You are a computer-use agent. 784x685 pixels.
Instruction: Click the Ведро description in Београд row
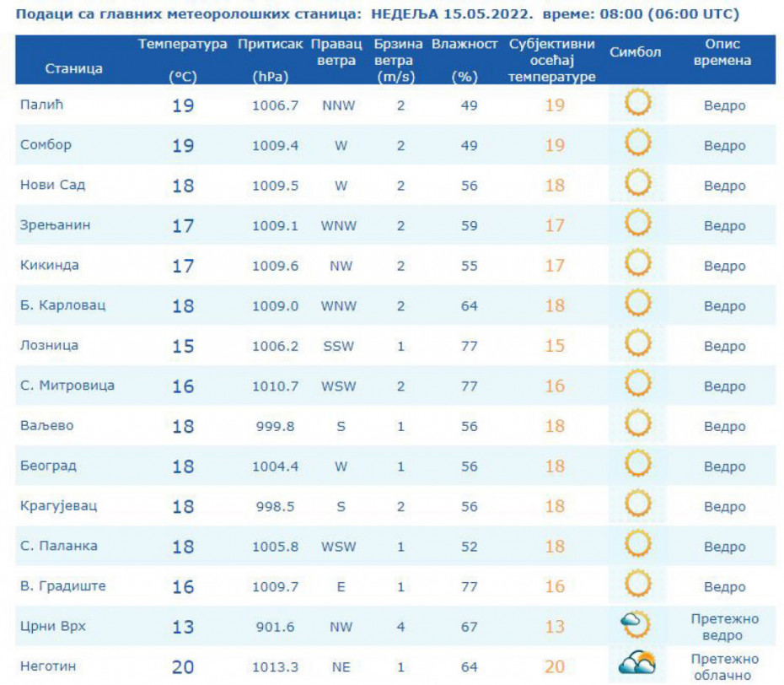[x=725, y=467]
